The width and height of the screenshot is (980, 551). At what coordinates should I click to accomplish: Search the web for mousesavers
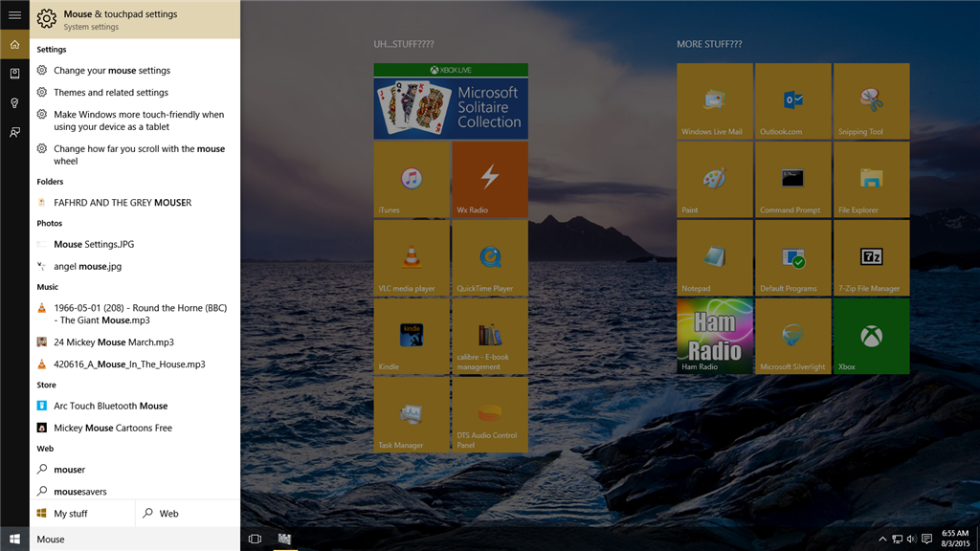135,491
